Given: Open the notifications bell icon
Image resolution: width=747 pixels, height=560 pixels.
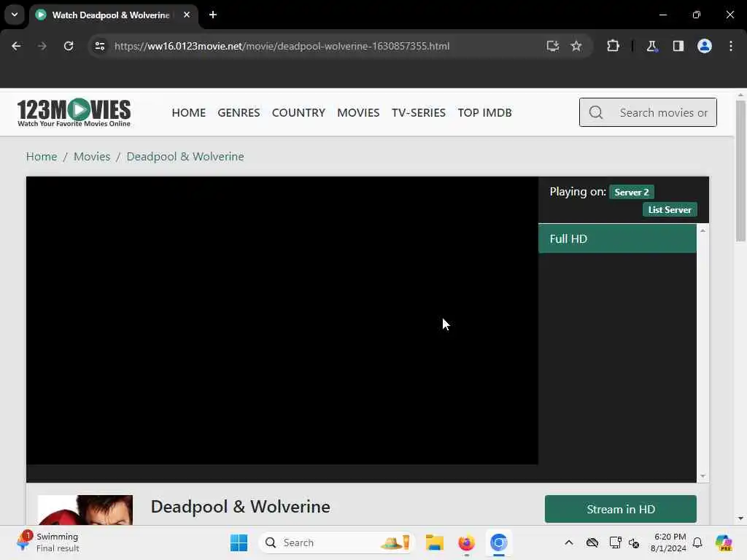Looking at the screenshot, I should point(697,542).
